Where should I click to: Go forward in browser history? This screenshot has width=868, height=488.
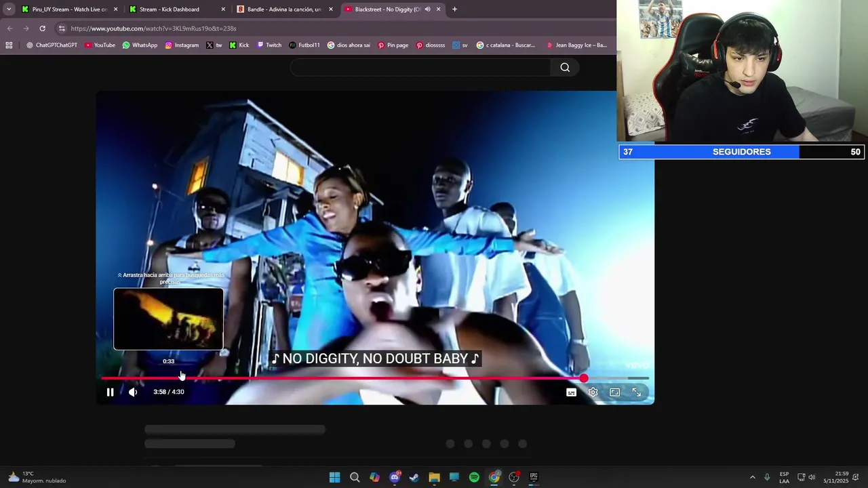click(x=26, y=28)
